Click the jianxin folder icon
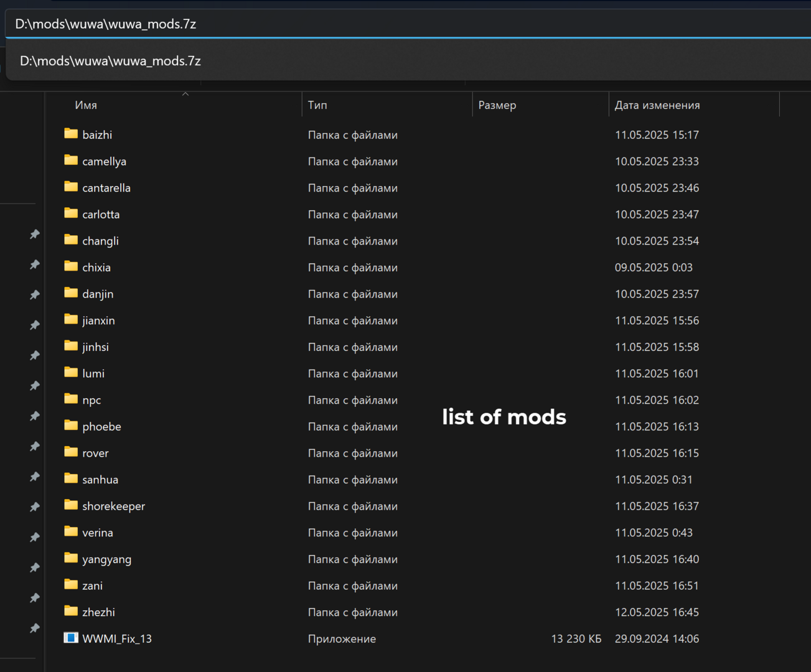This screenshot has width=811, height=672. coord(71,320)
